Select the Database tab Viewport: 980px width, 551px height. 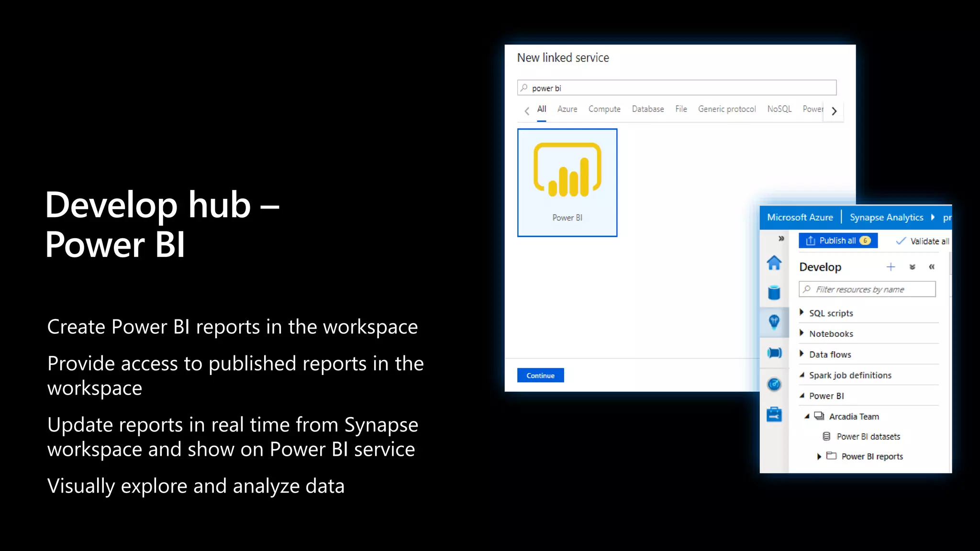[x=648, y=109]
